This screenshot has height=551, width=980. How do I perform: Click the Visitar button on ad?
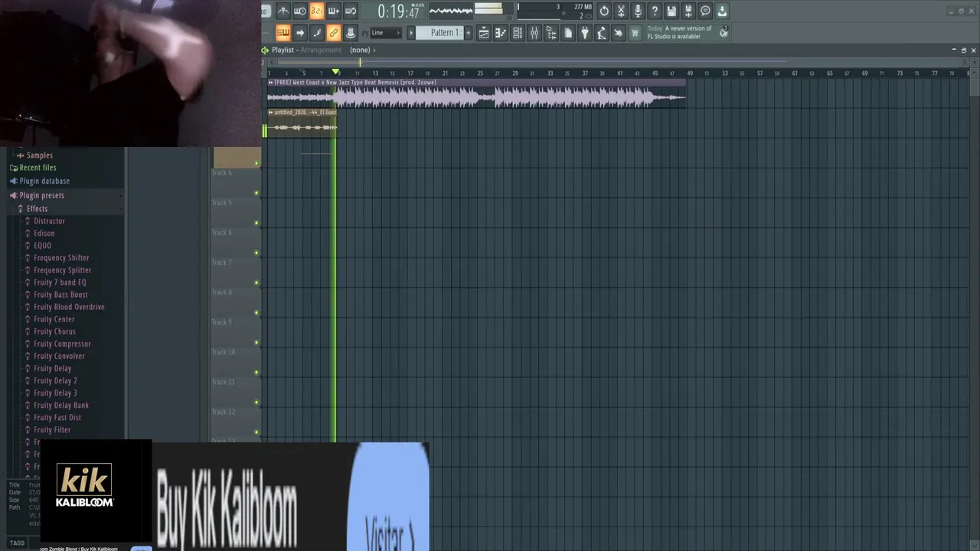(x=389, y=497)
